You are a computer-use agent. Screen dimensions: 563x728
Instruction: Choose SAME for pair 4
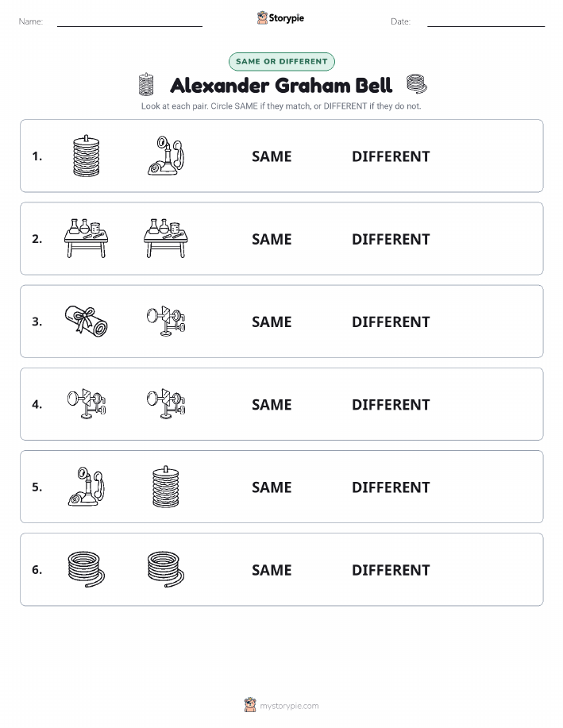click(272, 404)
